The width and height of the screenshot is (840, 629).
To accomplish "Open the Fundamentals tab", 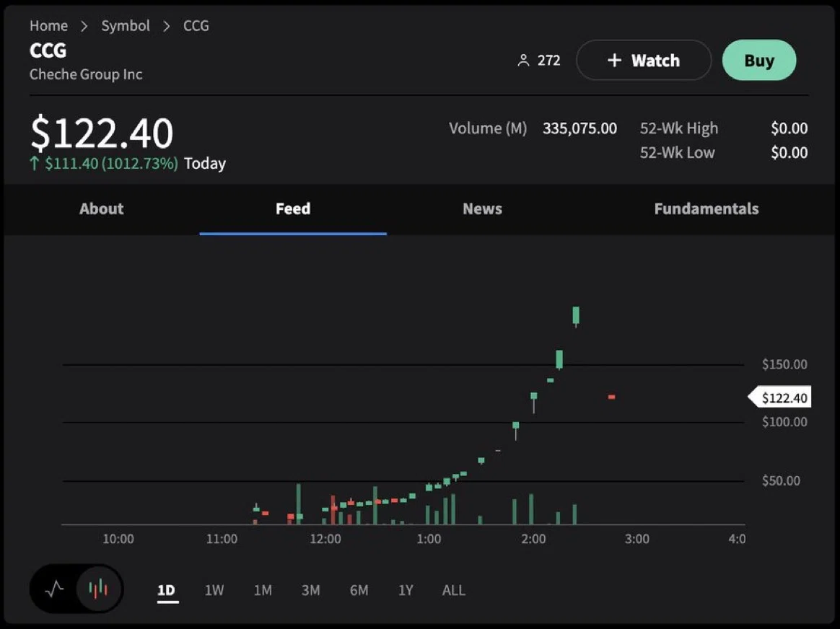I will pos(706,208).
